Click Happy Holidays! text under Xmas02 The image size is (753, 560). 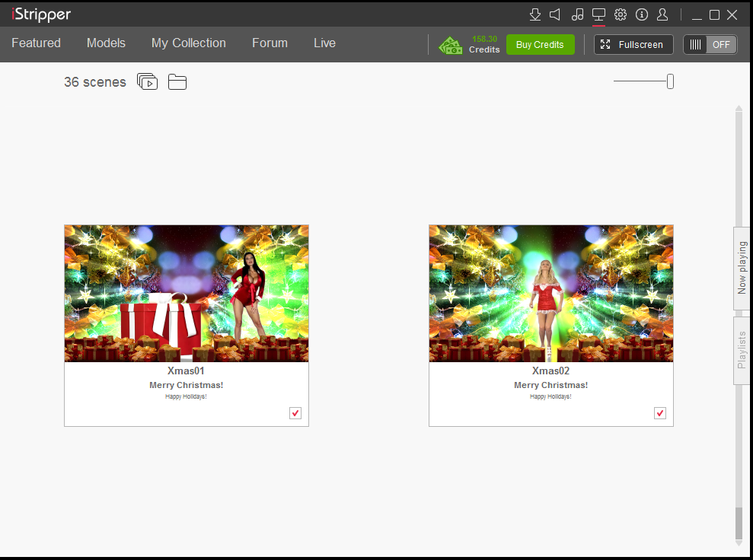(x=550, y=396)
